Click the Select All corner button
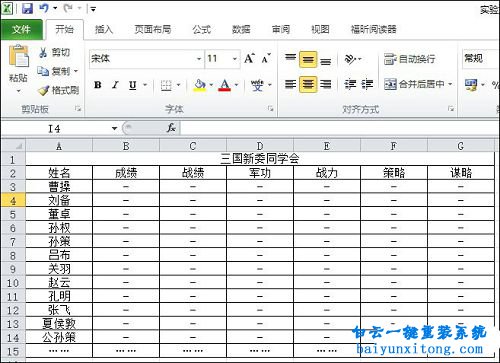The height and width of the screenshot is (363, 500). pos(13,146)
